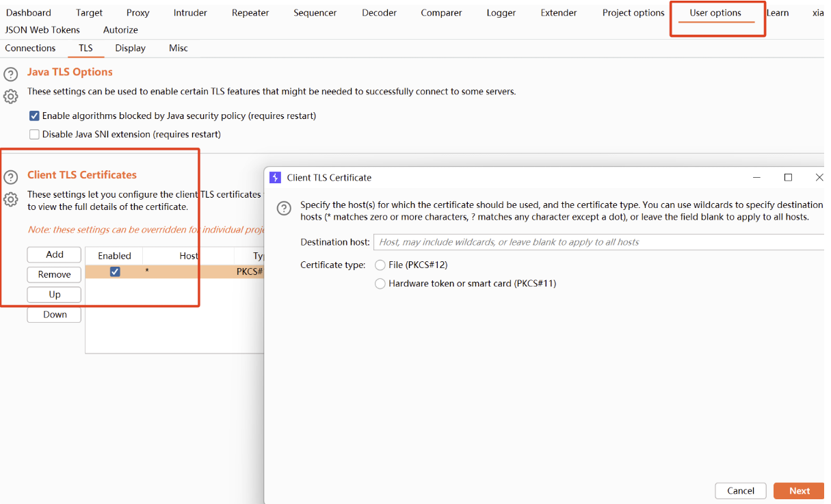Click help icon in Client TLS Certificate dialog

[284, 209]
